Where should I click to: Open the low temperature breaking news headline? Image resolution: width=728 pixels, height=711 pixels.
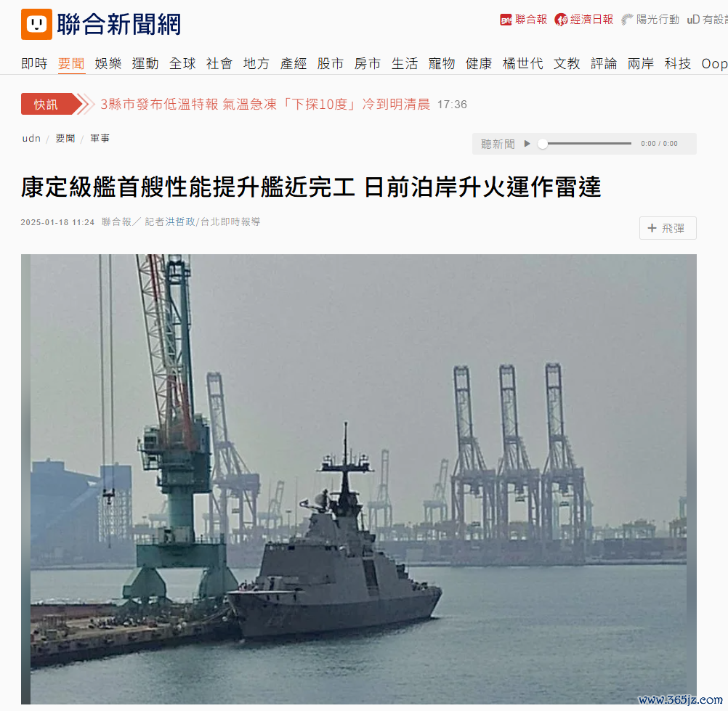tap(266, 104)
